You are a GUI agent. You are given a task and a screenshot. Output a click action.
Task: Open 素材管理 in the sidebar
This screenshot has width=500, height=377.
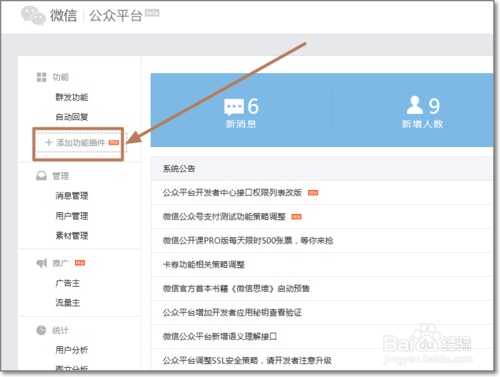pyautogui.click(x=72, y=236)
